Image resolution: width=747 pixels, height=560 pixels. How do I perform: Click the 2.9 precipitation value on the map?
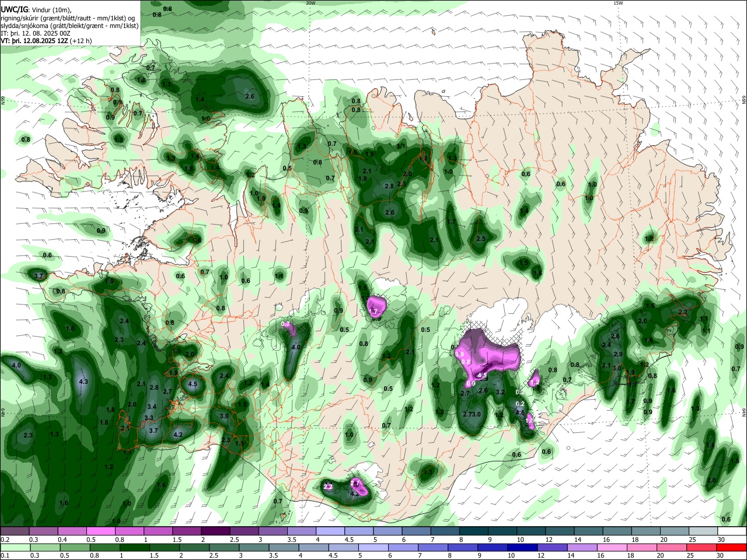point(618,354)
